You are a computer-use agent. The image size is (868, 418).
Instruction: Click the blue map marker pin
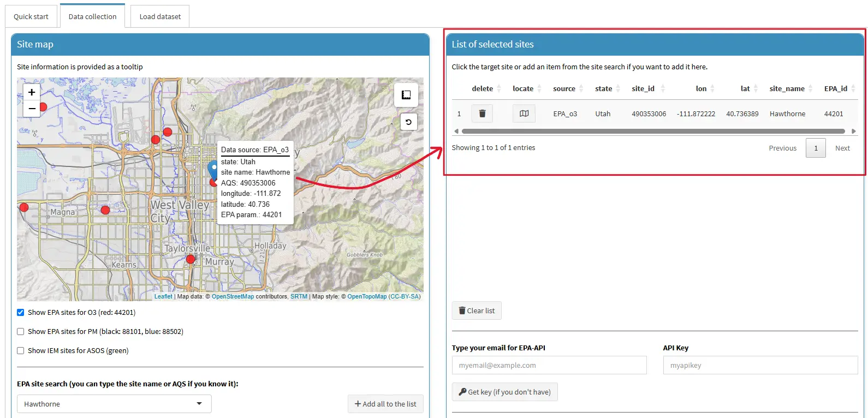(x=213, y=169)
